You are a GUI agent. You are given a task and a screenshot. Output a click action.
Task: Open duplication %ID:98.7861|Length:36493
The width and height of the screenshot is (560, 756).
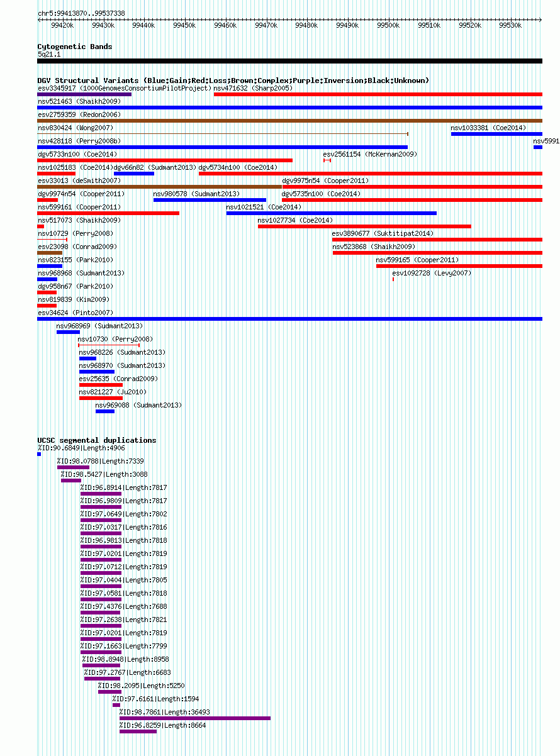195,718
